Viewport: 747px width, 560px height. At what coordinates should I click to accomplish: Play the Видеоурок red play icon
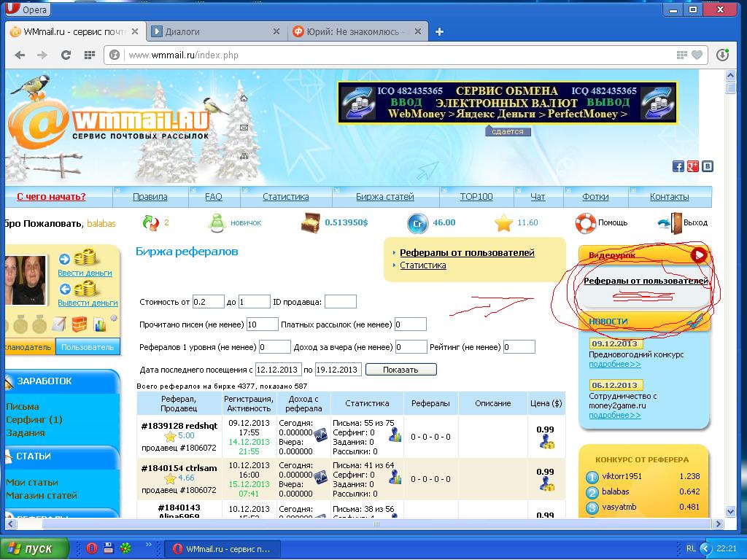coord(698,255)
